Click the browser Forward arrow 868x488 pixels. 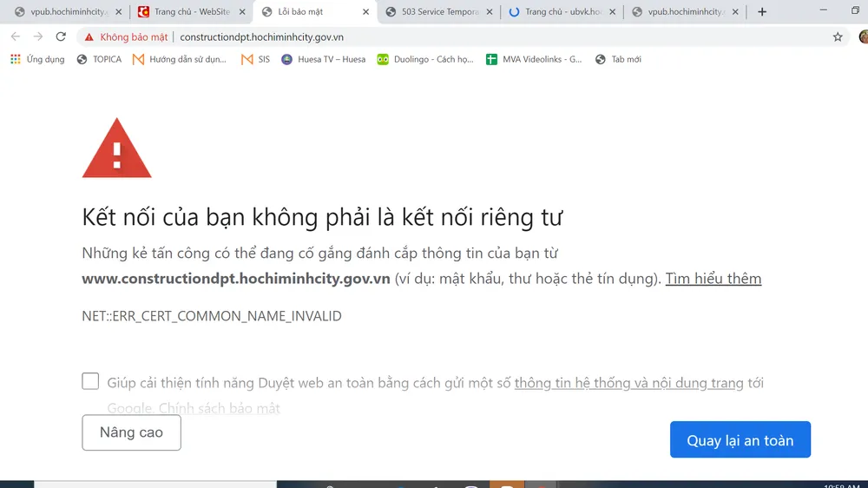point(37,37)
